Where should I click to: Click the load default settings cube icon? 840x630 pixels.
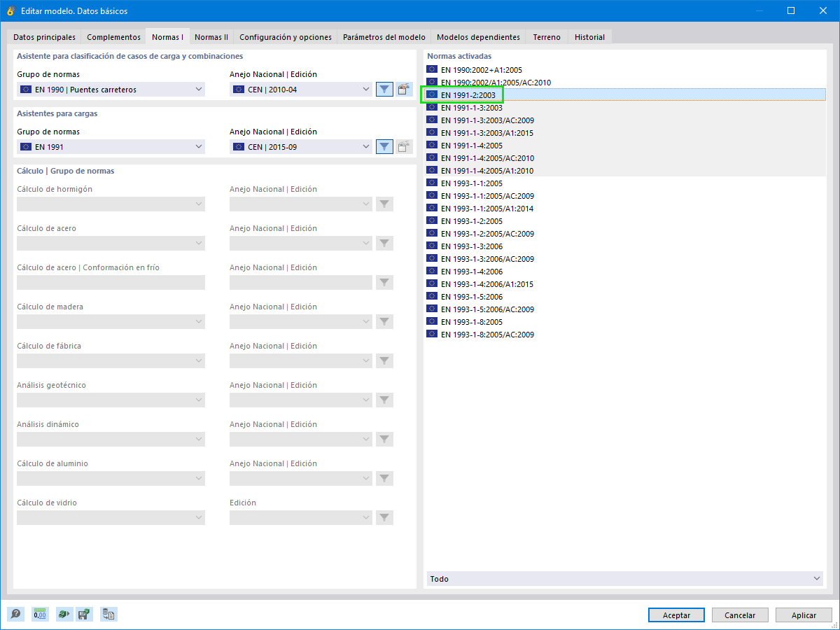tap(64, 615)
